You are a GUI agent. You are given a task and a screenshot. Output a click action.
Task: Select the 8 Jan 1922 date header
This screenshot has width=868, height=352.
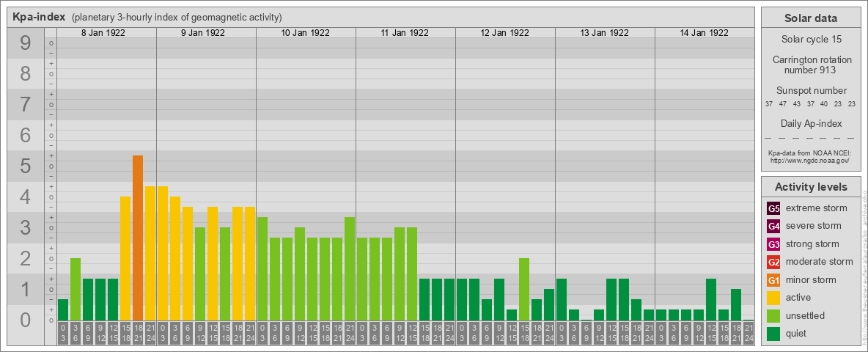(103, 33)
